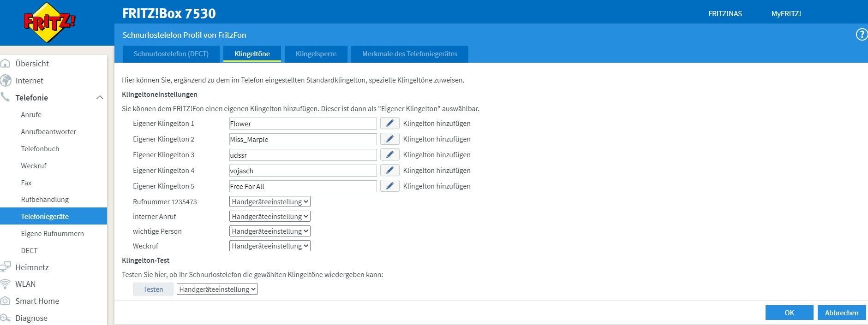Open WLAN in the sidebar
The image size is (868, 325).
pos(25,284)
